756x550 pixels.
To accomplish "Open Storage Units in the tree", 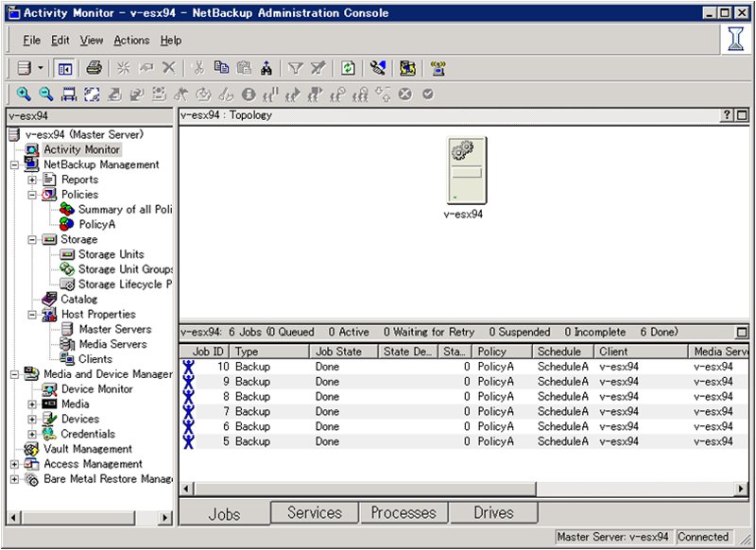I will pos(111,254).
